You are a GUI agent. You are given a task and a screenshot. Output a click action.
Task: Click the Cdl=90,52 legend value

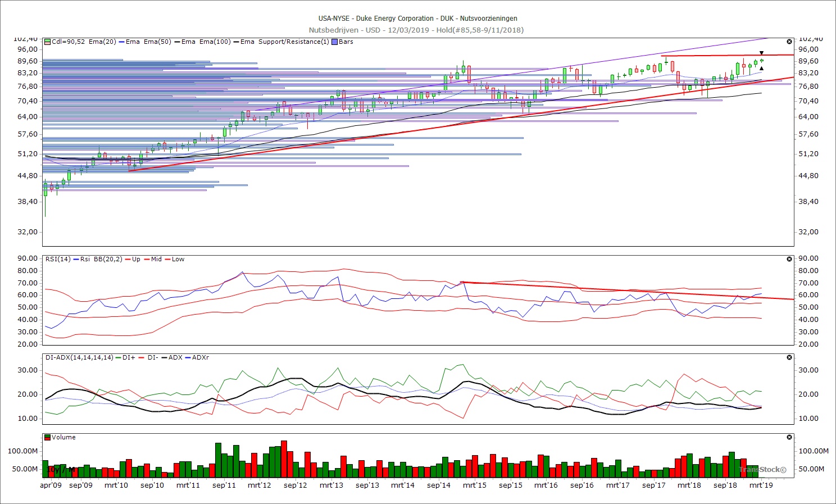(69, 42)
